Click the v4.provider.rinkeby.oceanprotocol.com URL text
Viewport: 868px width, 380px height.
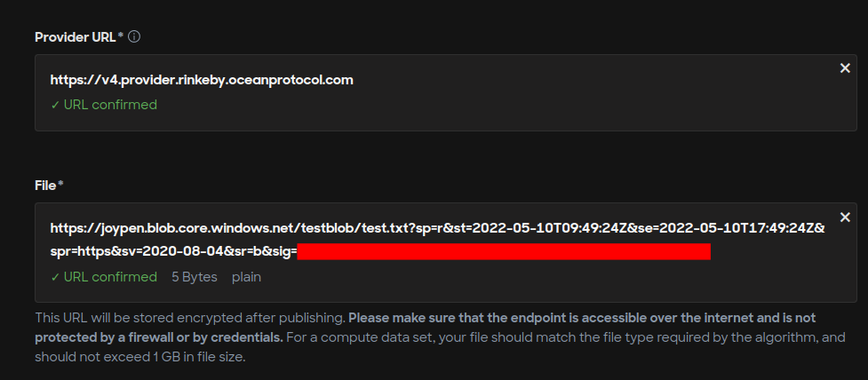[x=202, y=80]
